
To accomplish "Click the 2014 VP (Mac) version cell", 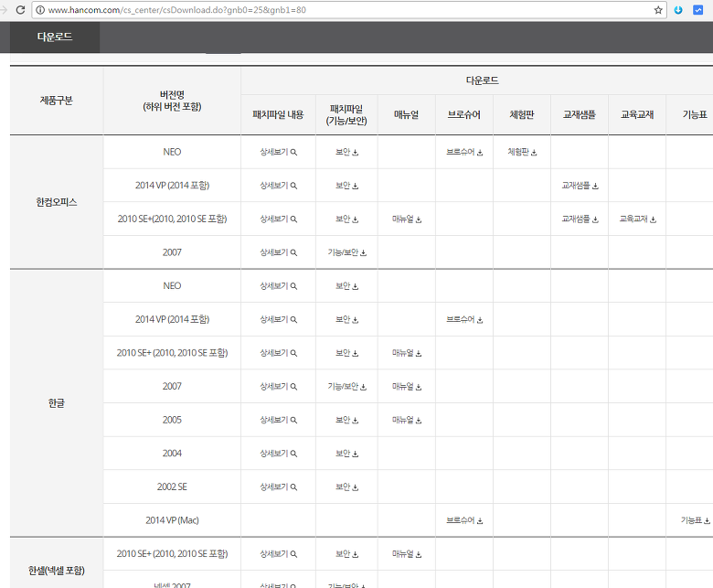I will [172, 520].
